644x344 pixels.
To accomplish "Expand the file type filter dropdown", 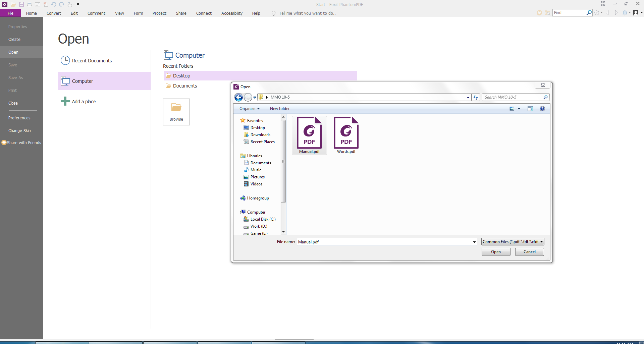I will (541, 242).
